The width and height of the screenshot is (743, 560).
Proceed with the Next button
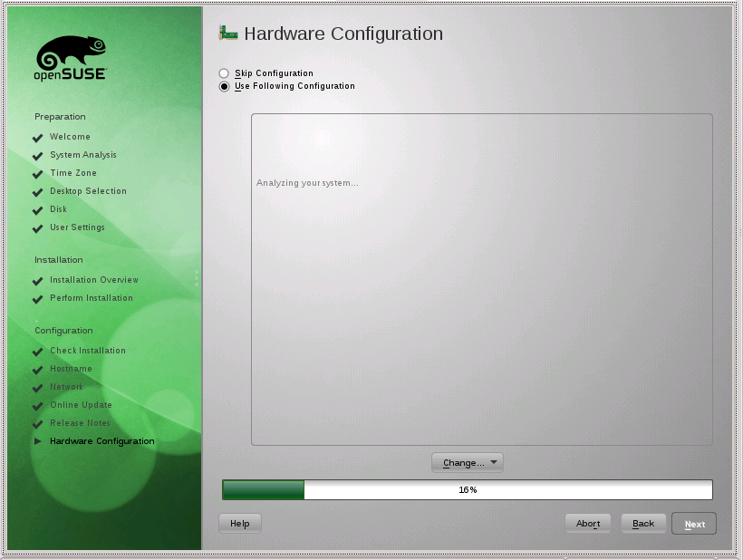[x=694, y=524]
